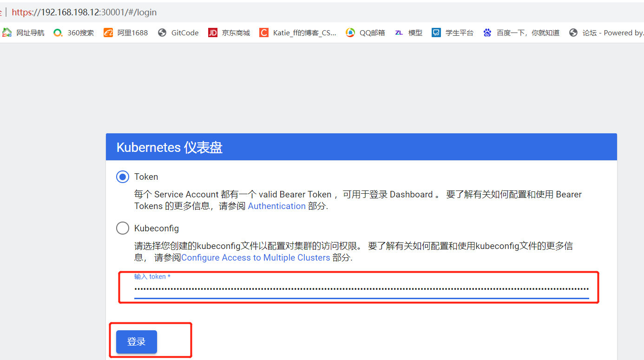The image size is (644, 360).
Task: Open the 360搜索 bookmark icon
Action: (58, 33)
